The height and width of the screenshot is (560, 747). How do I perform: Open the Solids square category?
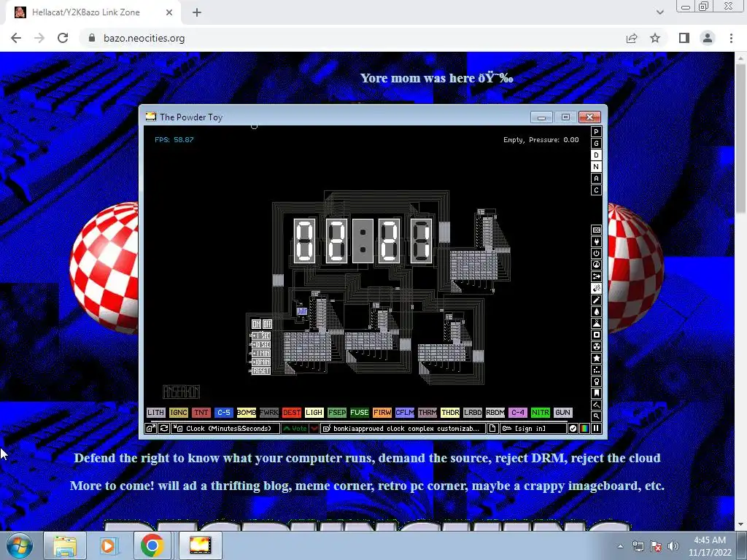(x=596, y=335)
